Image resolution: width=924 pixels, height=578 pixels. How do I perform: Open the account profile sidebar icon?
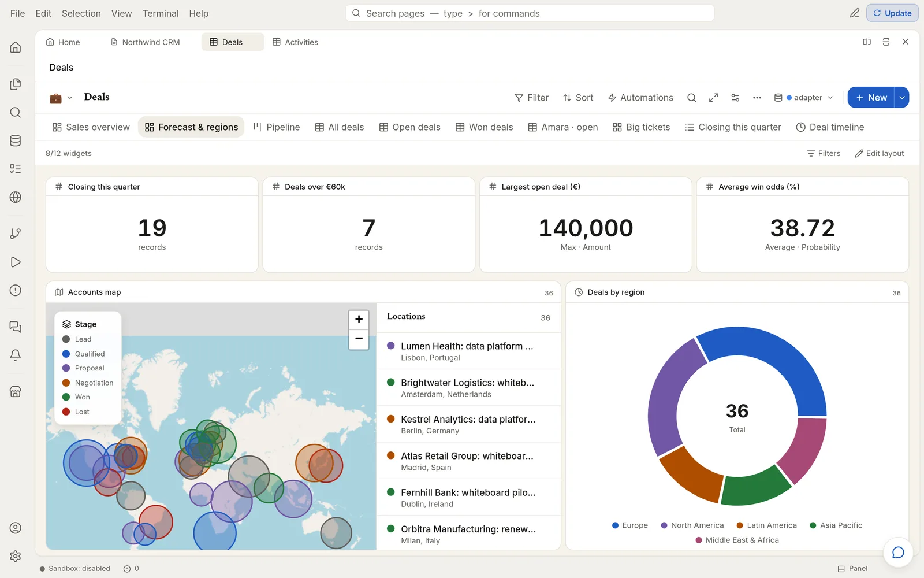[16, 528]
